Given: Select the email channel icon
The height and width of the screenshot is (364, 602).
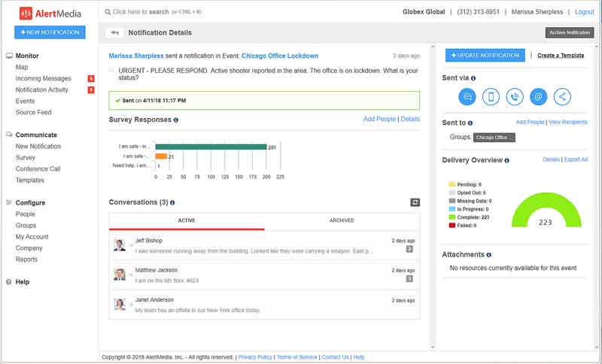Looking at the screenshot, I should click(538, 97).
